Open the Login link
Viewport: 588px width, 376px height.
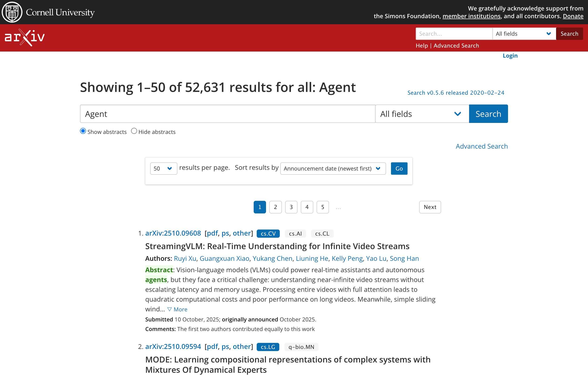[510, 56]
